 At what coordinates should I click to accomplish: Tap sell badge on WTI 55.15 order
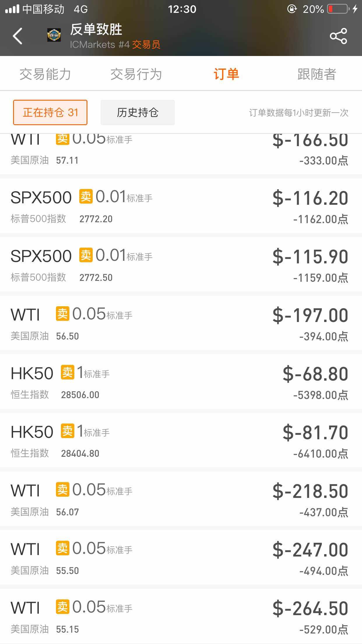click(62, 607)
